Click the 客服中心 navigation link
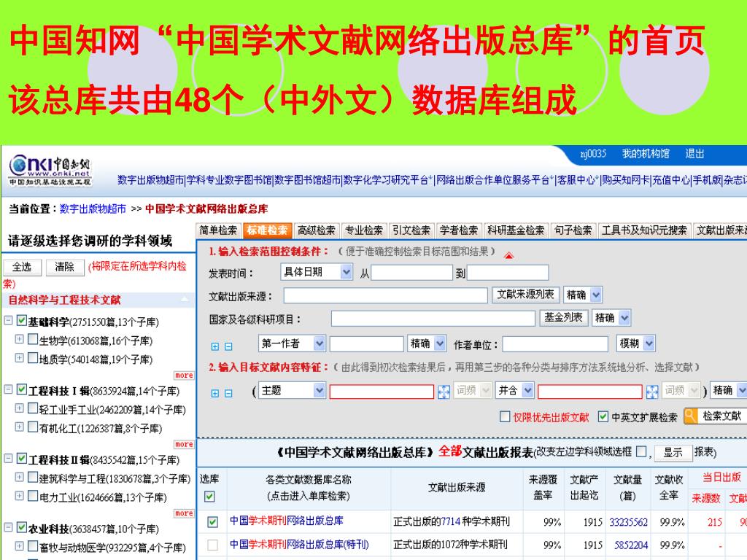Viewport: 747px width, 560px height. click(576, 180)
